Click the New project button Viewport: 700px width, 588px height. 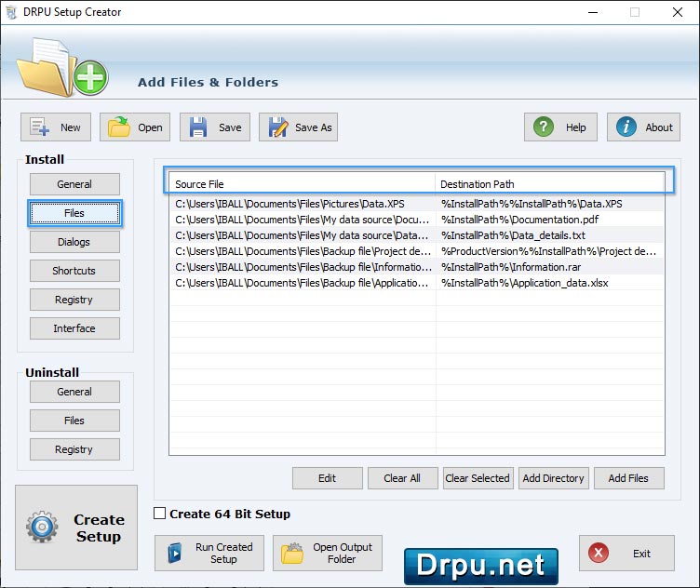56,127
